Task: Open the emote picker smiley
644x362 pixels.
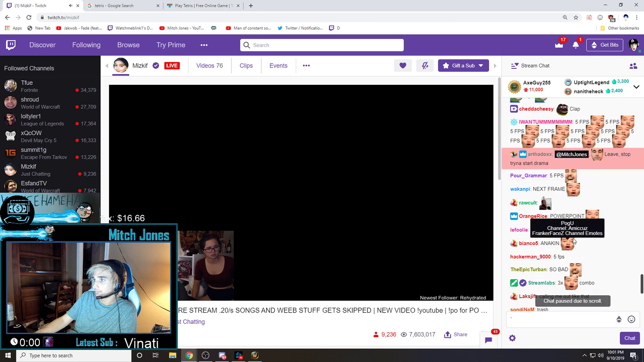Action: pos(632,319)
